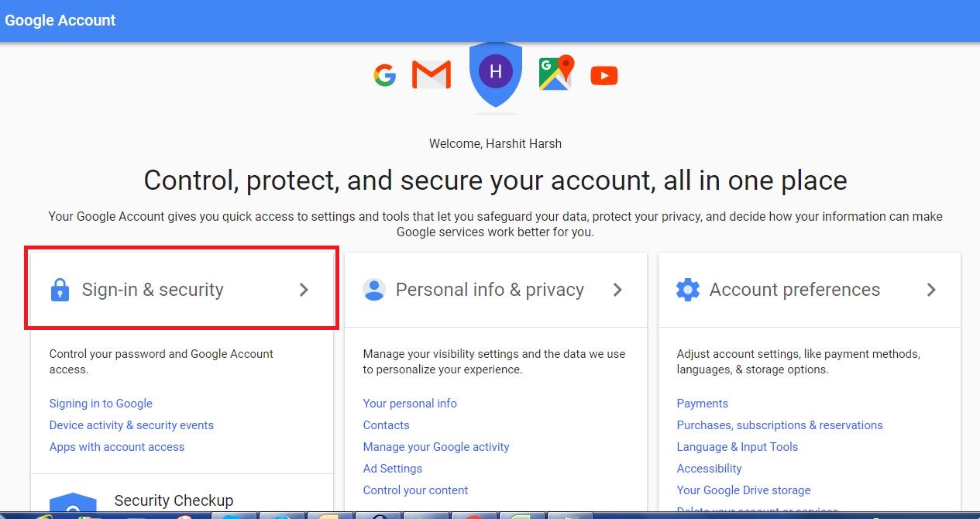This screenshot has height=519, width=980.
Task: Open Apps with account access link
Action: 117,447
